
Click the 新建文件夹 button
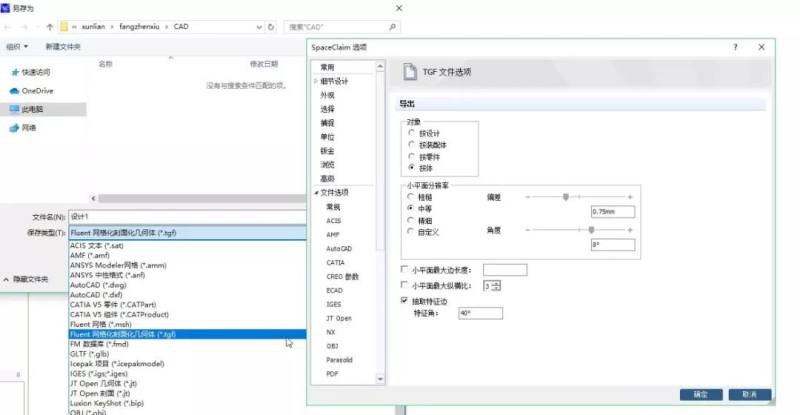point(65,46)
